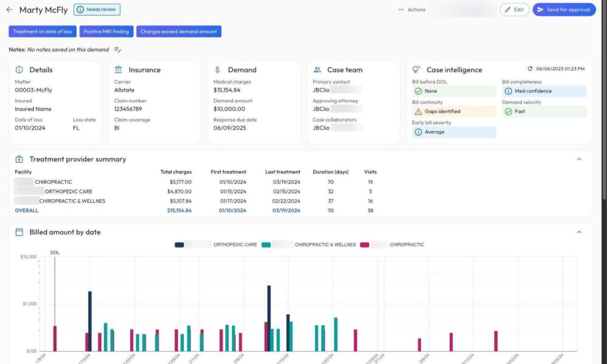Screen dimensions: 607x364
Task: Click the Edit button
Action: tap(514, 10)
